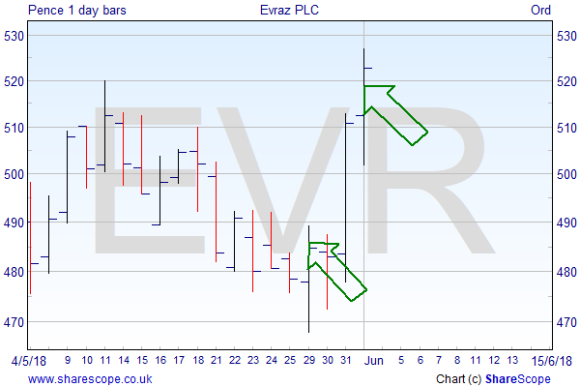580x387 pixels.
Task: Select the left axis '520' price label
Action: 14,82
